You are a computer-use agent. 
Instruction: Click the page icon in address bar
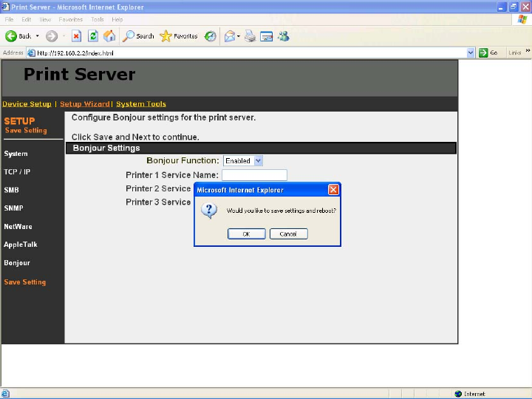coord(31,53)
